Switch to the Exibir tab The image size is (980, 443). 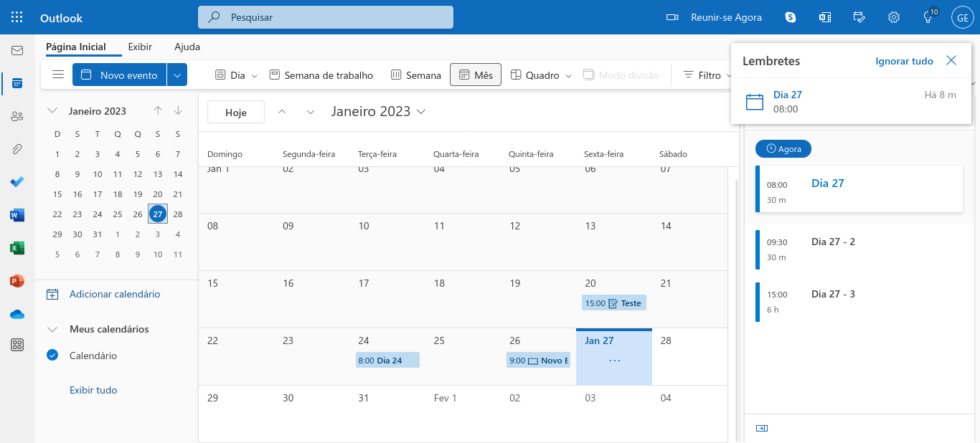click(x=140, y=47)
